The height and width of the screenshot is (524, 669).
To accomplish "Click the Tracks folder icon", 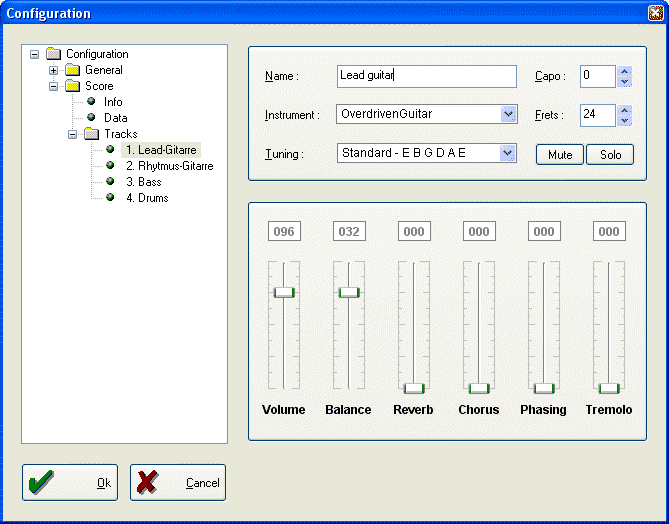I will pos(92,134).
